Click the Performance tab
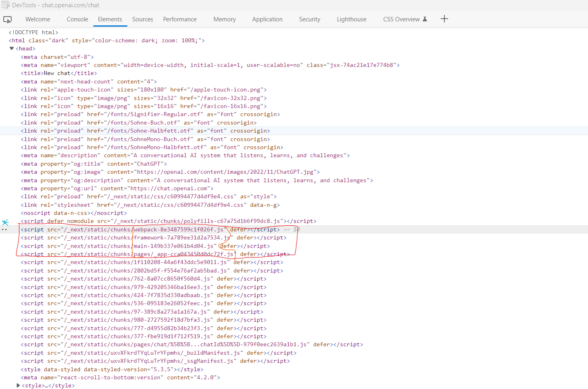 click(179, 19)
